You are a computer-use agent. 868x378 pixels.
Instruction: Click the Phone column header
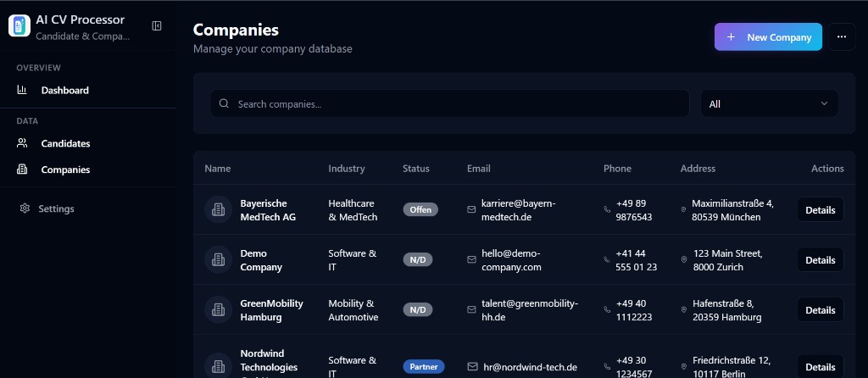tap(617, 169)
